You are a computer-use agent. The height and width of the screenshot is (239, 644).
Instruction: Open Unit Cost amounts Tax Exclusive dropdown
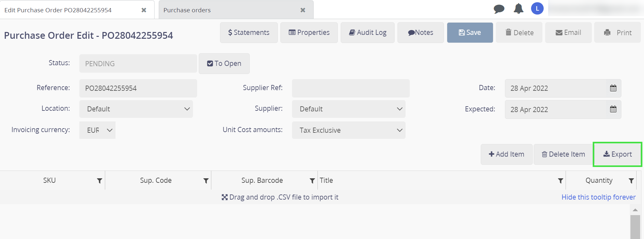(x=348, y=130)
